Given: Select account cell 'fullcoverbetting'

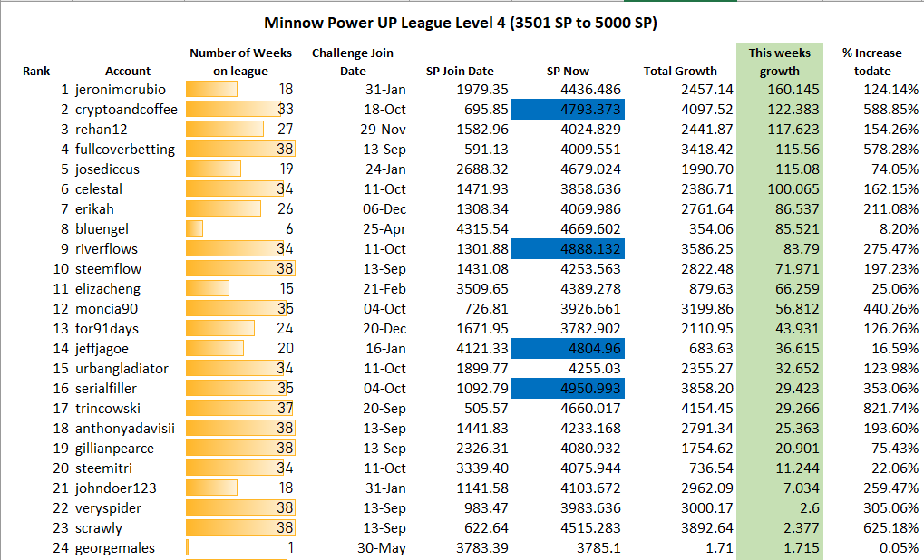Looking at the screenshot, I should (x=125, y=150).
